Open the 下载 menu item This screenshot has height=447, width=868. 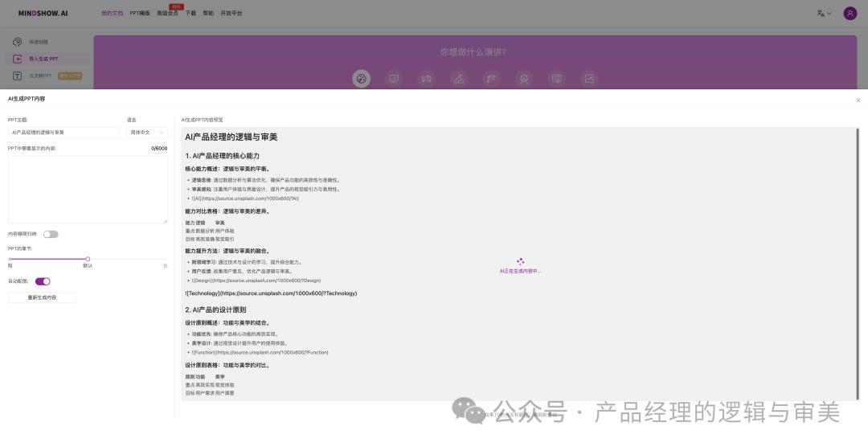(x=190, y=14)
